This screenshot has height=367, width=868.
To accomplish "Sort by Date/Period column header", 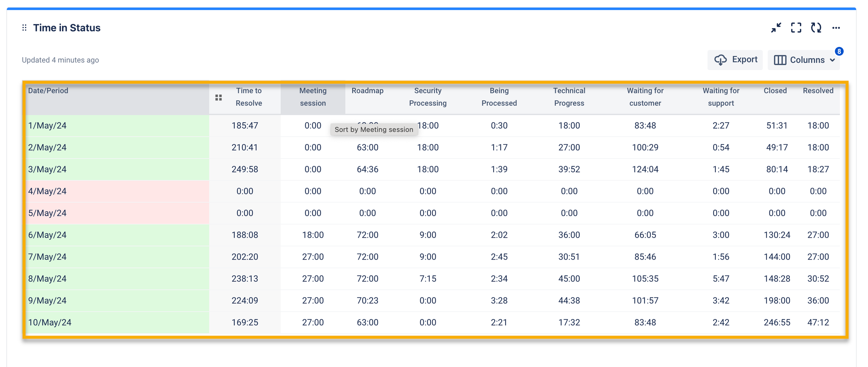I will [x=48, y=91].
